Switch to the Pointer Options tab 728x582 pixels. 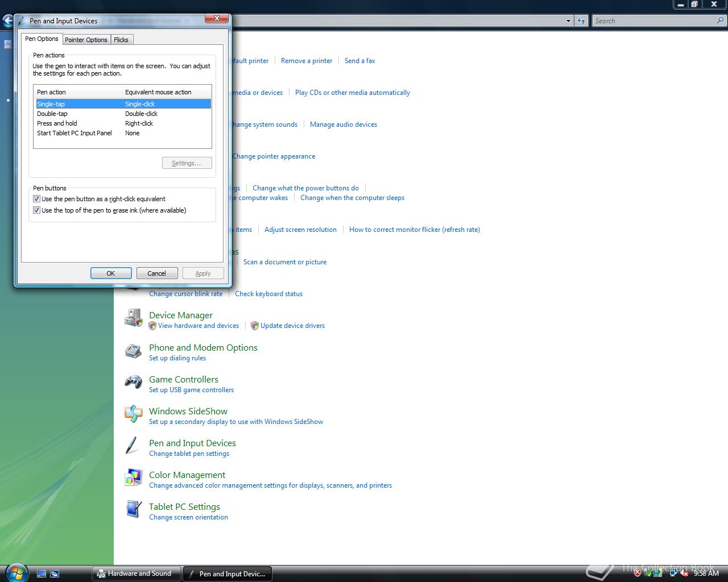pos(86,40)
